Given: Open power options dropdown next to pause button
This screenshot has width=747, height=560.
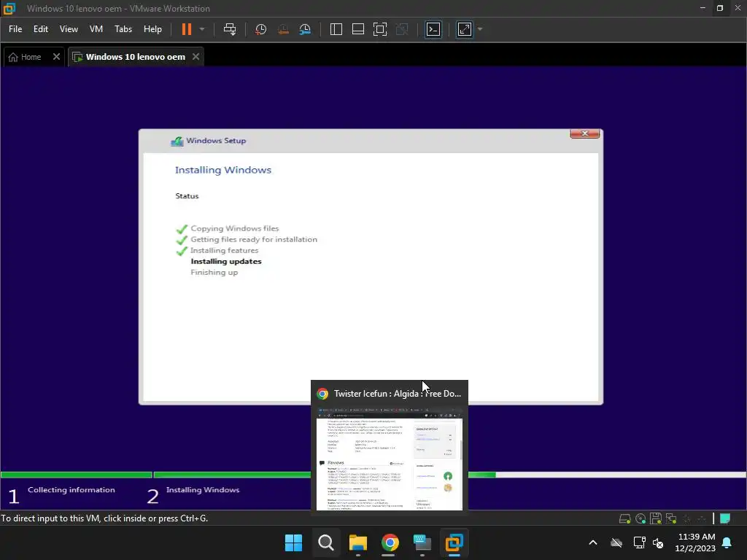Looking at the screenshot, I should [202, 29].
